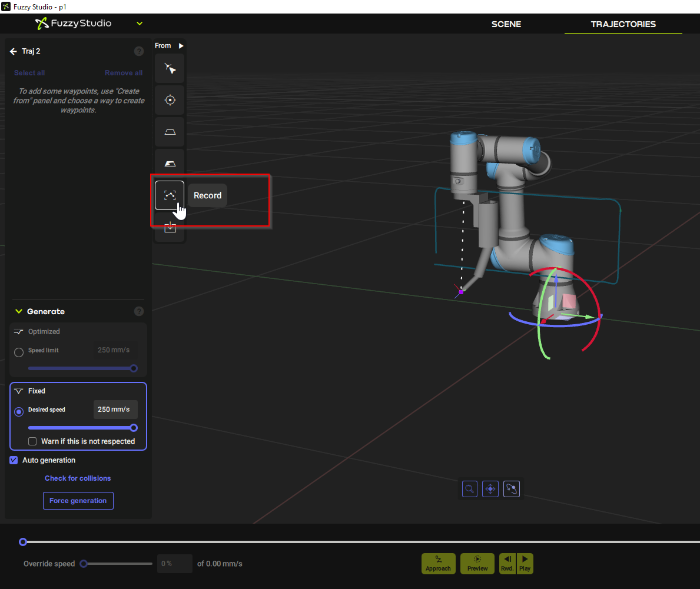Open the Generate panel help icon

click(x=138, y=311)
